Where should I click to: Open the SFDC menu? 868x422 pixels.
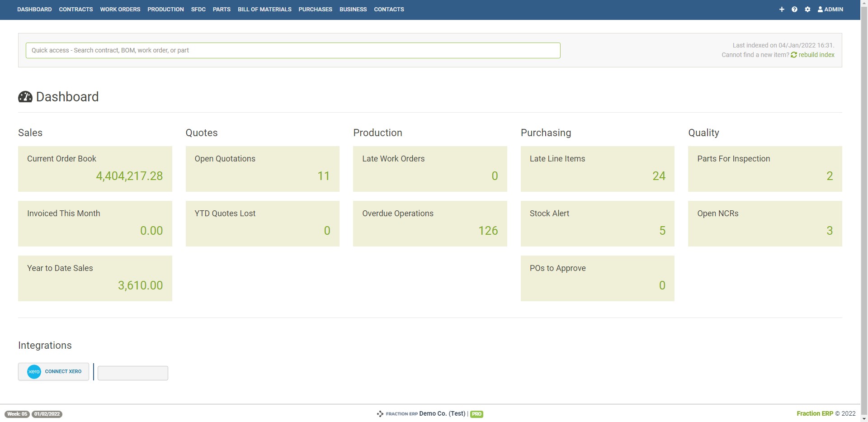198,9
